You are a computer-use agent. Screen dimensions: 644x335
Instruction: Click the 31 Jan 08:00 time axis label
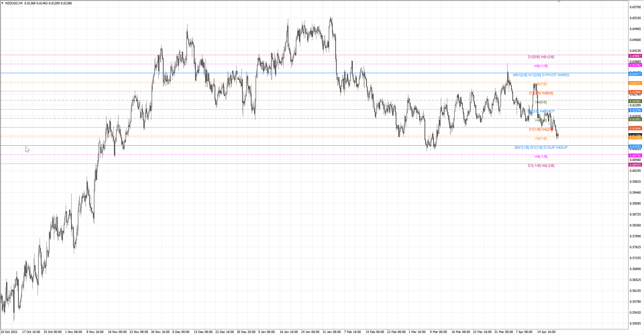point(332,332)
